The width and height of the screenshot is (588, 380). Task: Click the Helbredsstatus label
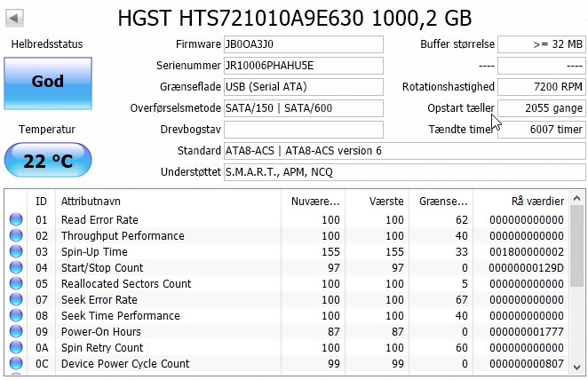pos(47,44)
